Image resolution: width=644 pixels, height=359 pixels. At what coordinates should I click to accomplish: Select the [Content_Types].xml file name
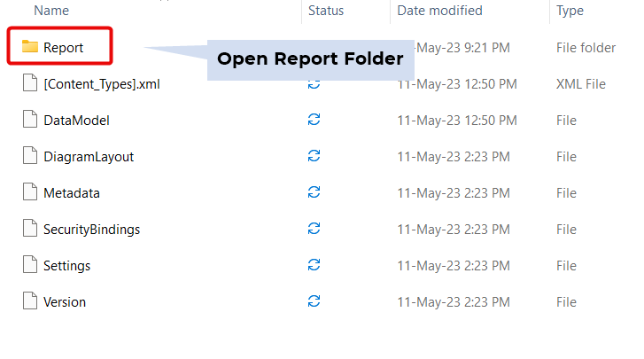coord(102,84)
